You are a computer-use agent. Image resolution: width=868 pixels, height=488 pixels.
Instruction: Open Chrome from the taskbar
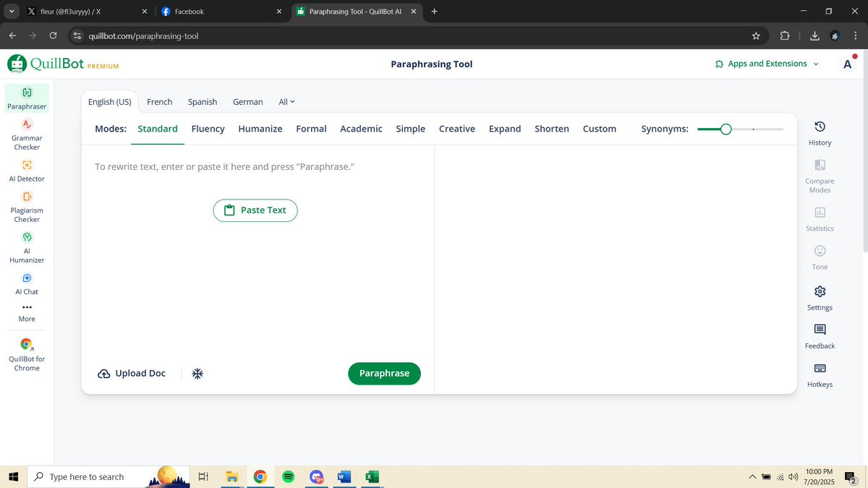[260, 476]
